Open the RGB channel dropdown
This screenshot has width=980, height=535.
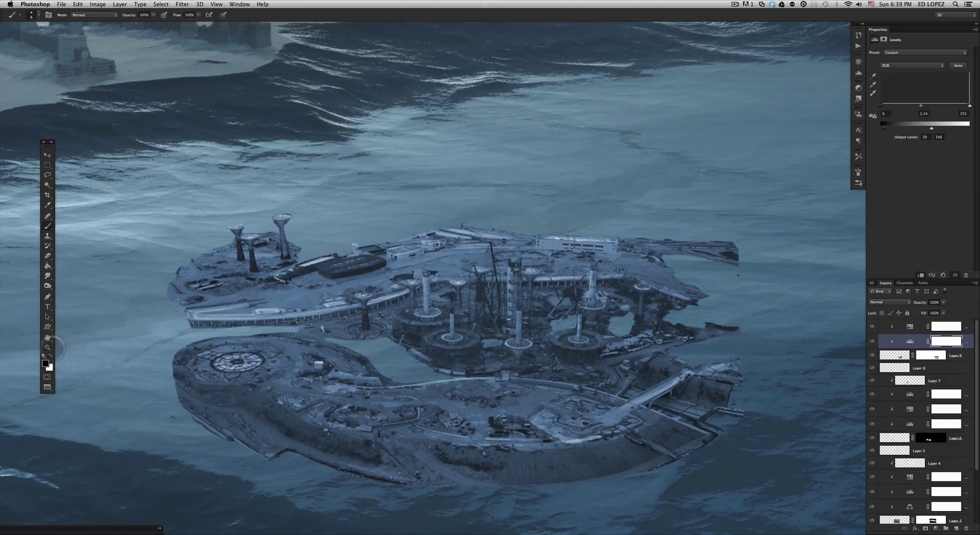(913, 65)
